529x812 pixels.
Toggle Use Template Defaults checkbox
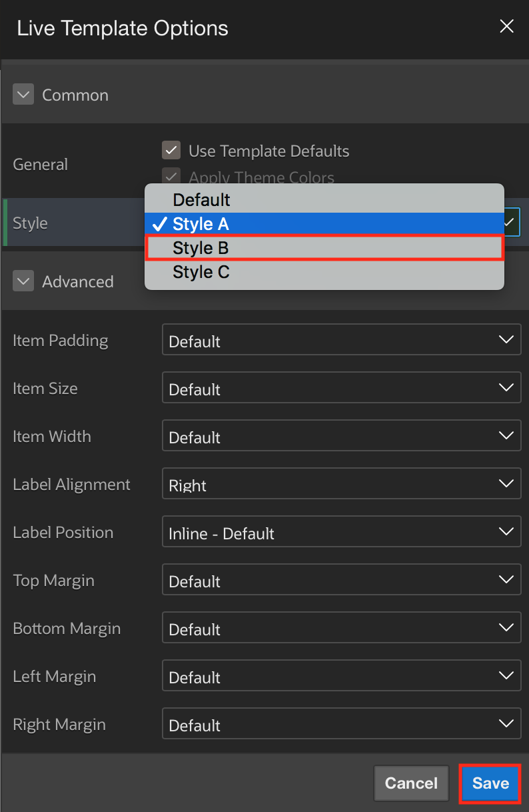click(x=172, y=151)
